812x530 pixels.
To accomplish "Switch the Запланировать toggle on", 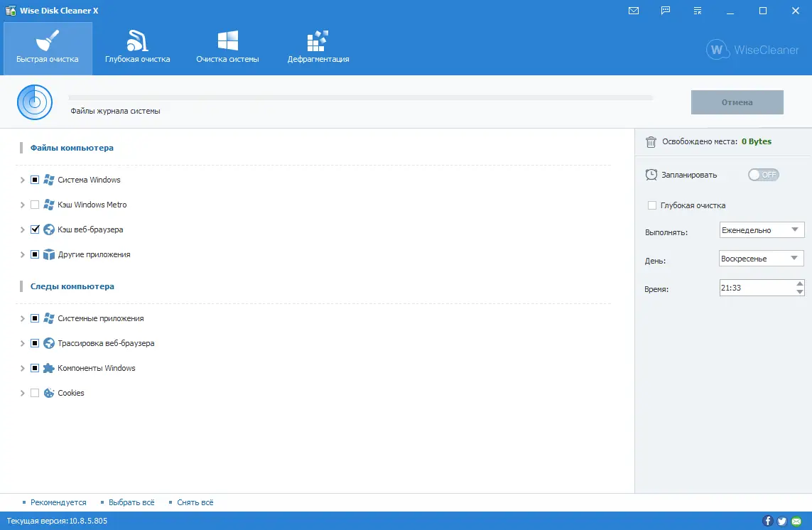I will [x=763, y=175].
